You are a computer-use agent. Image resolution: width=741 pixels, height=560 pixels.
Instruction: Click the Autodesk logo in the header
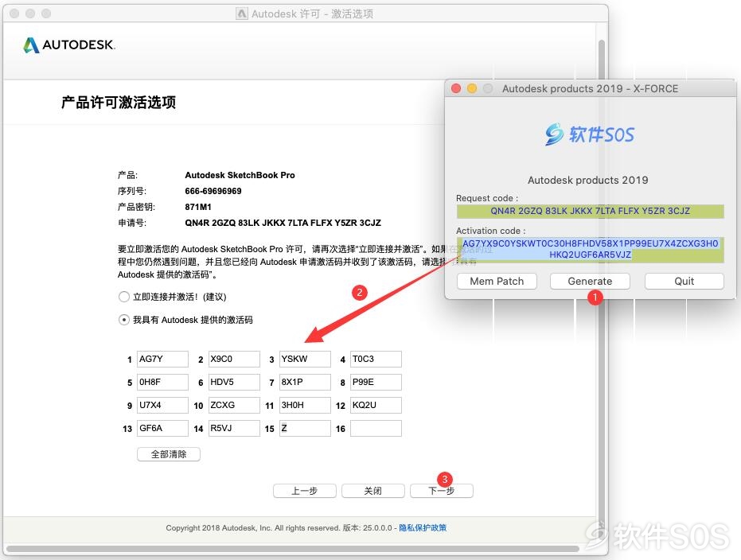click(69, 45)
